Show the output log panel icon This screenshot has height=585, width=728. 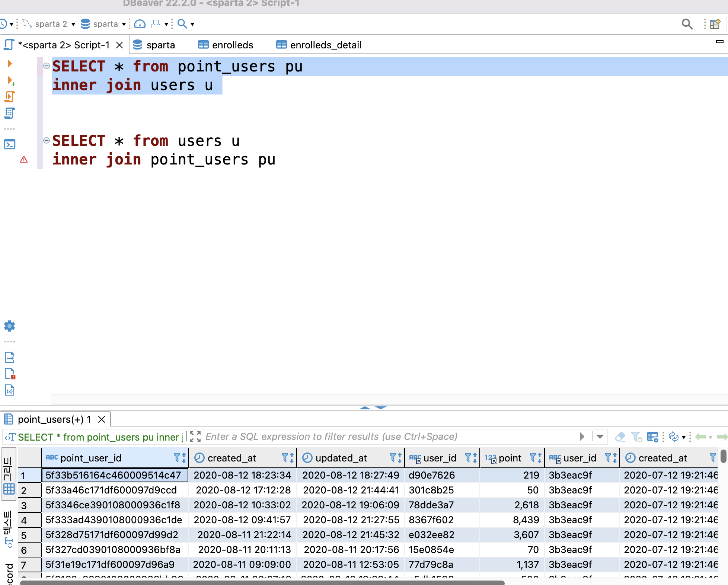(x=10, y=357)
